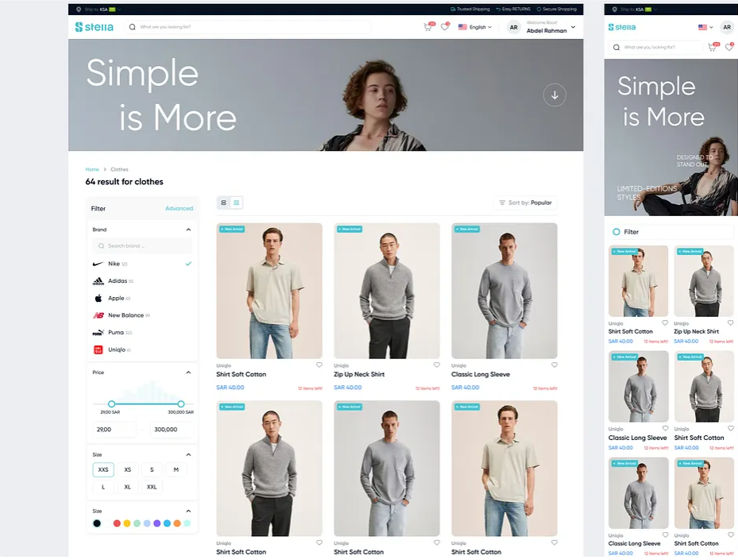Choose size XL in the size filter
The height and width of the screenshot is (560, 738).
pyautogui.click(x=127, y=487)
